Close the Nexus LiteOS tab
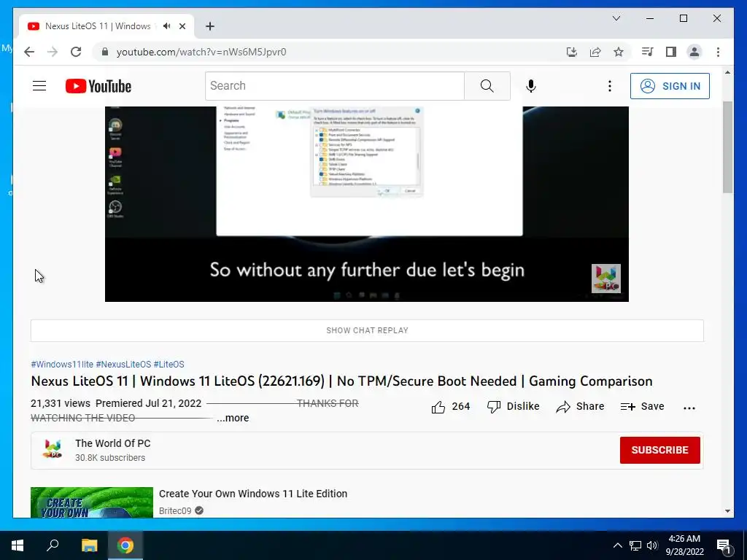The image size is (747, 560). click(182, 26)
